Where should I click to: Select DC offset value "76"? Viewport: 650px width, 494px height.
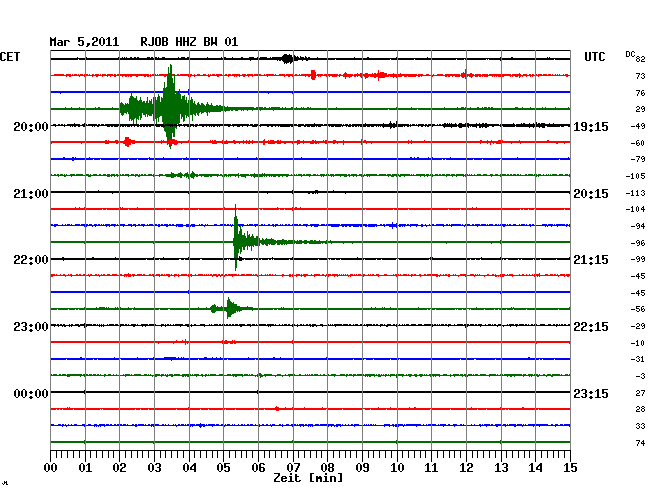pyautogui.click(x=640, y=93)
